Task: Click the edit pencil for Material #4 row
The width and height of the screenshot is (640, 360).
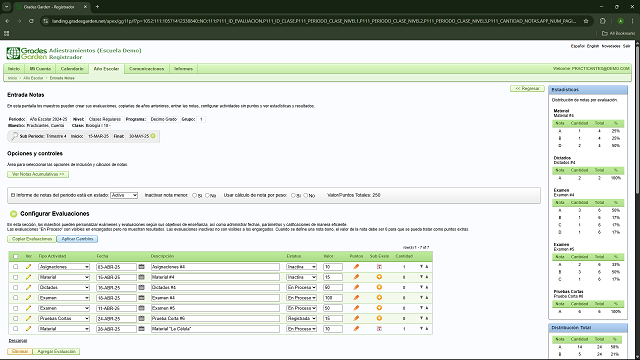Action: click(28, 277)
